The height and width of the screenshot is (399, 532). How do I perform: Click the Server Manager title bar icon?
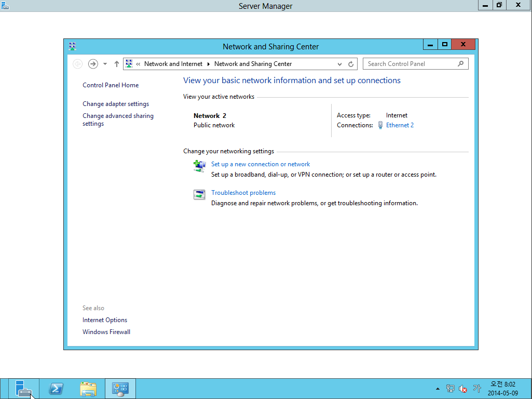(5, 6)
